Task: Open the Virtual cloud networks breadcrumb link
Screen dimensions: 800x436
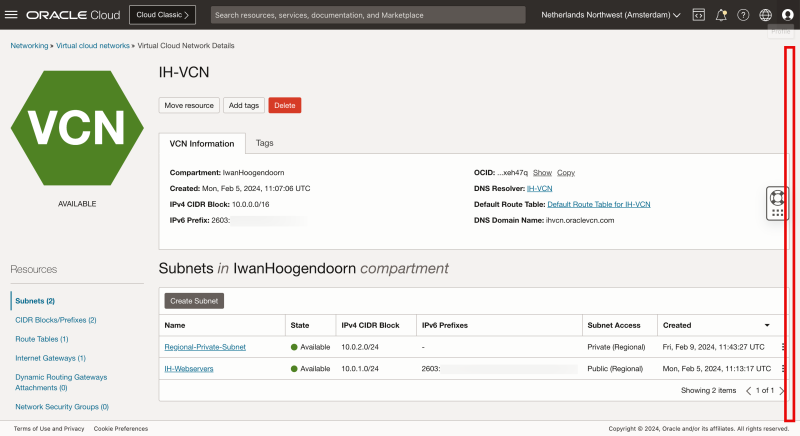Action: click(x=93, y=45)
